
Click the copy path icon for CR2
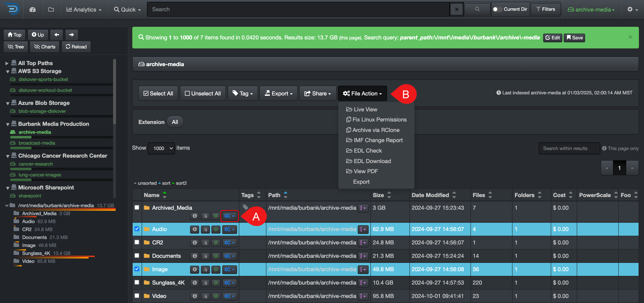(x=205, y=243)
